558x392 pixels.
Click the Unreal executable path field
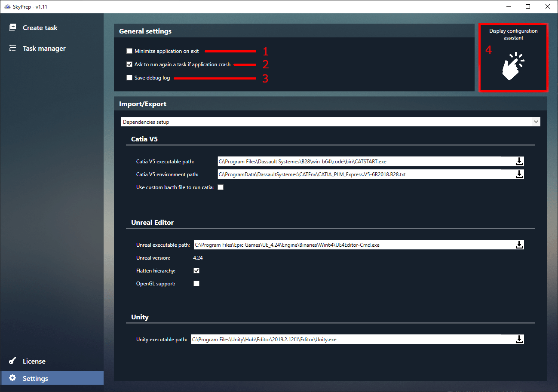pyautogui.click(x=354, y=245)
